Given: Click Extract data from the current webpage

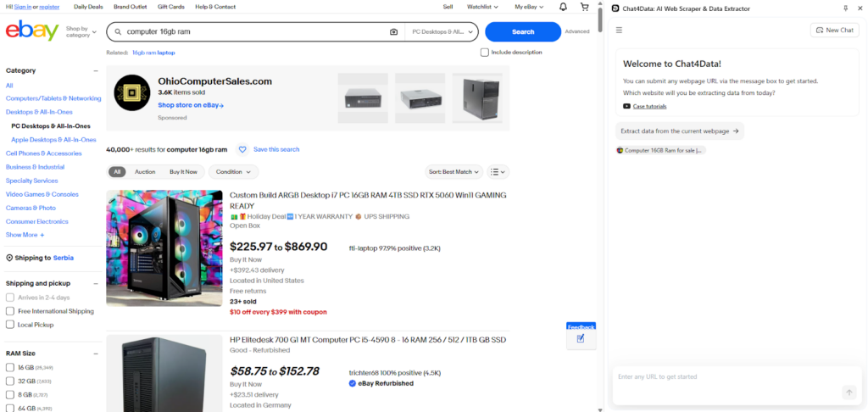Looking at the screenshot, I should (x=680, y=131).
